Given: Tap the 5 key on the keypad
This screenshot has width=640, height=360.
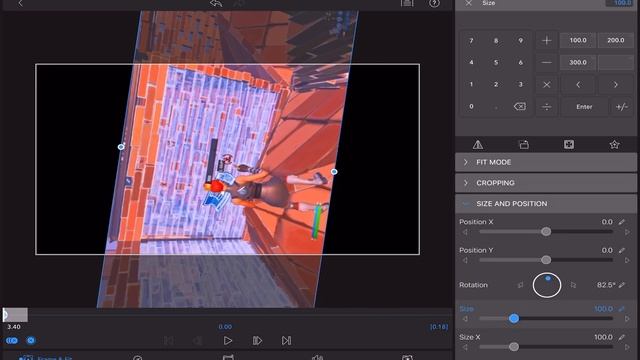Looking at the screenshot, I should coord(496,62).
